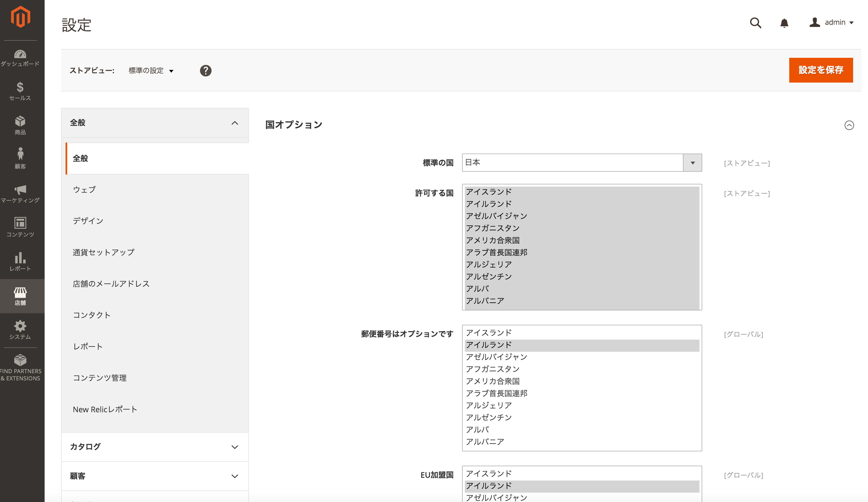Viewport: 868px width, 502px height.
Task: Select the デザイン config tab
Action: pos(157,221)
